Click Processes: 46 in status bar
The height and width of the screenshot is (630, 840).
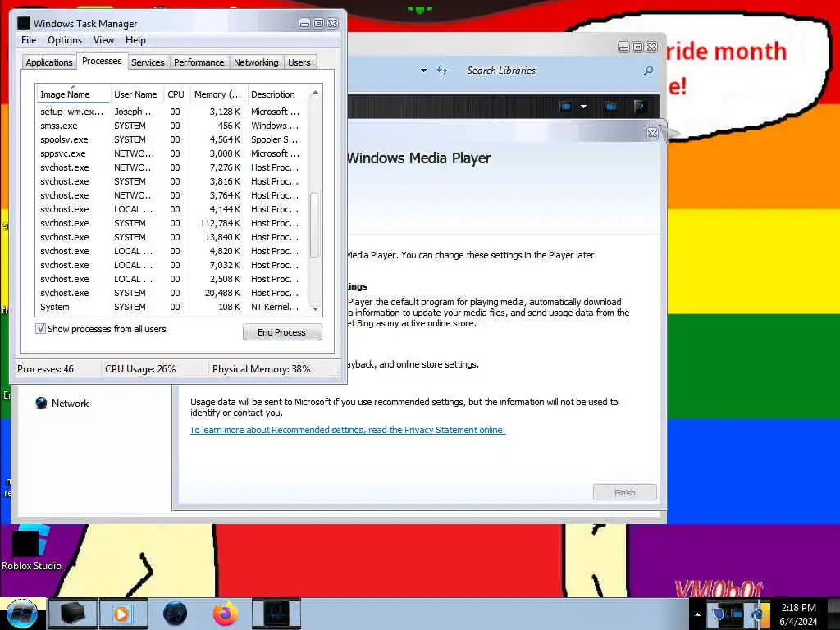click(x=46, y=368)
